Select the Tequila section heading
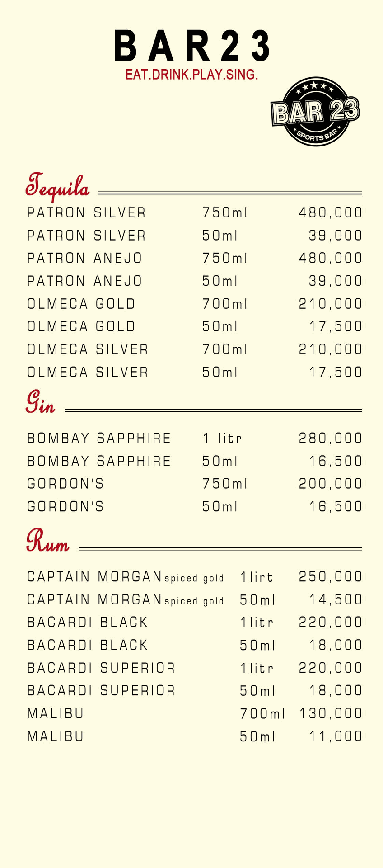 (57, 187)
